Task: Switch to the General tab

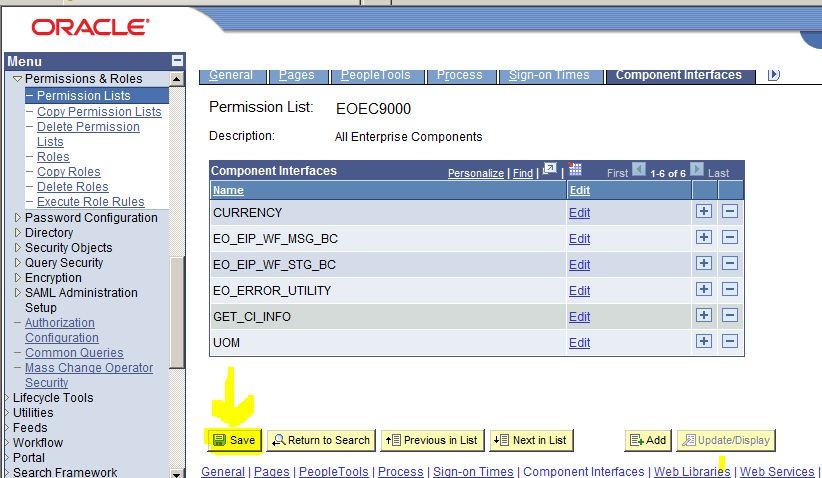Action: pos(233,75)
